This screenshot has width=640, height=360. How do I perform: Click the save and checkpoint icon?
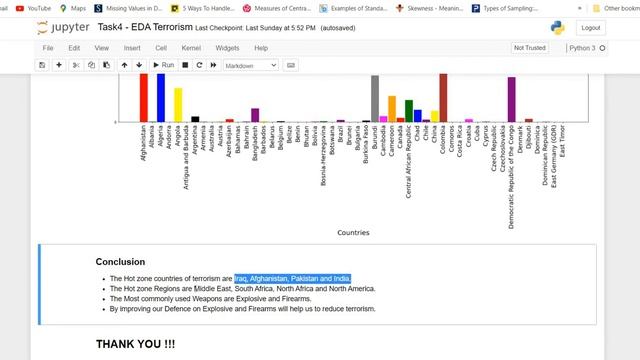point(42,65)
